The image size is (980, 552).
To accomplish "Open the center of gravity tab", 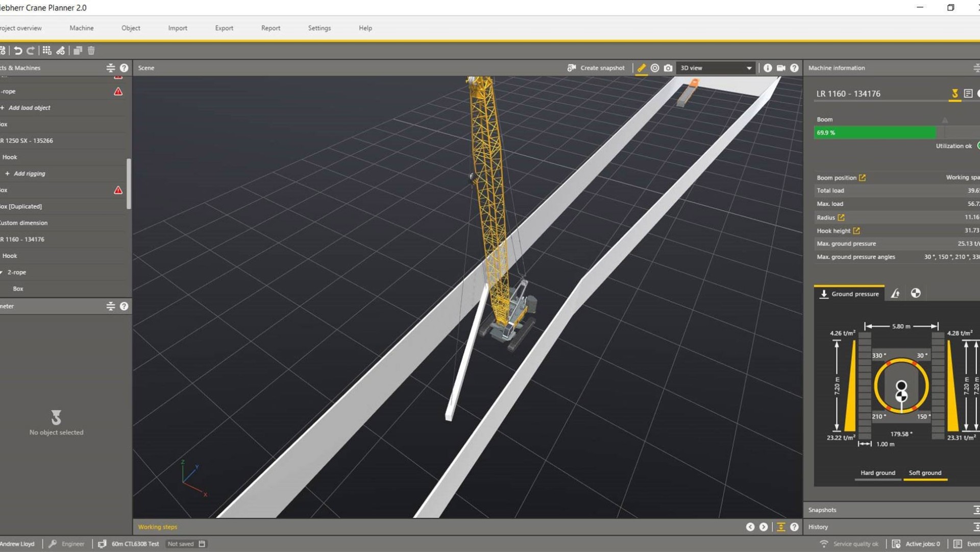I will pos(916,294).
